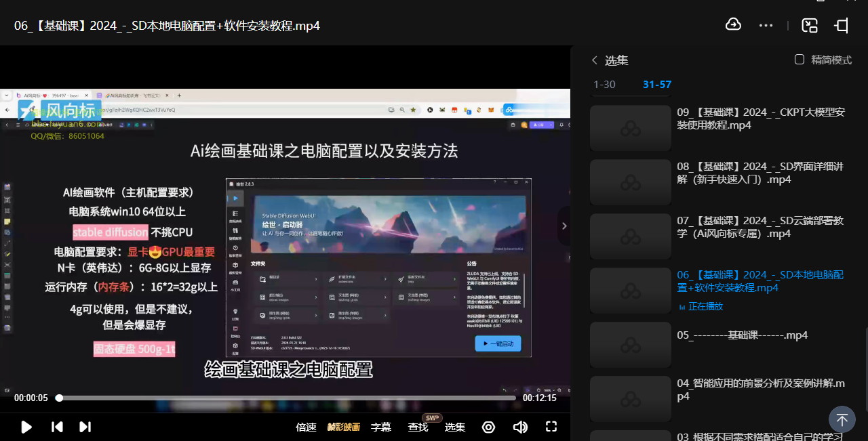Open the 09 CKPT大模型安装 video thumbnail
868x441 pixels.
point(630,127)
